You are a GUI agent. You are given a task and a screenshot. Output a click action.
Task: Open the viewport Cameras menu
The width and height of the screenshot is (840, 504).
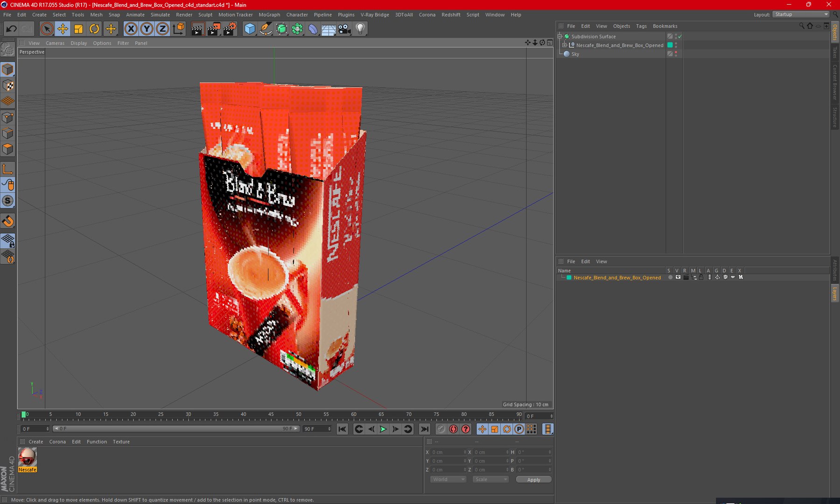point(55,43)
